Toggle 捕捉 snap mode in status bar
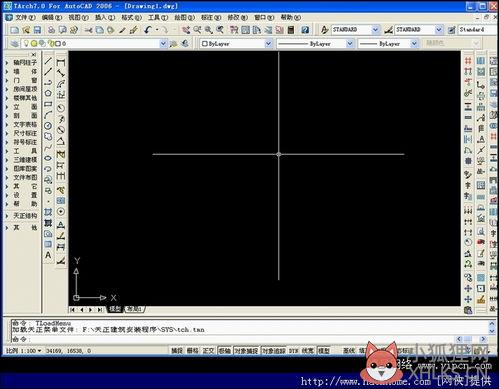Viewport: 499px width, 389px height. coord(177,351)
